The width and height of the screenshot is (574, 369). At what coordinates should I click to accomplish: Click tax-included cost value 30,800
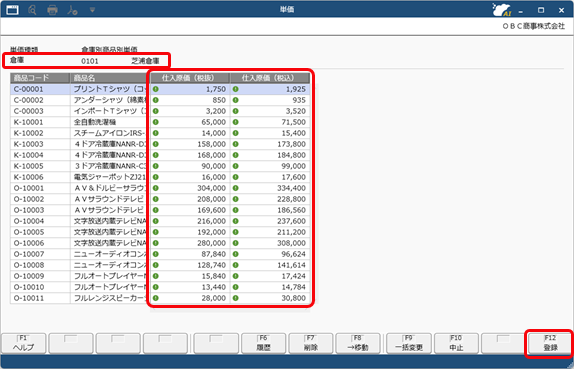(x=293, y=298)
